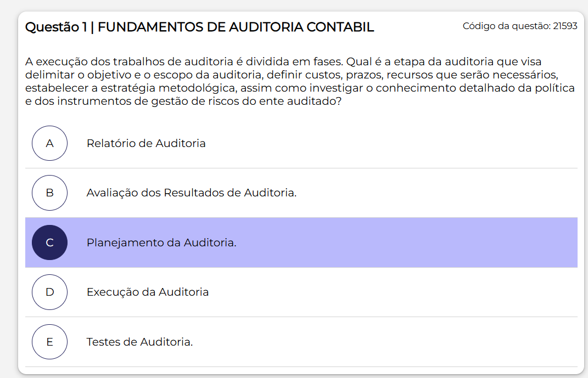The width and height of the screenshot is (588, 378).
Task: Click the line starting A execução dos trabalhos
Action: tap(283, 61)
